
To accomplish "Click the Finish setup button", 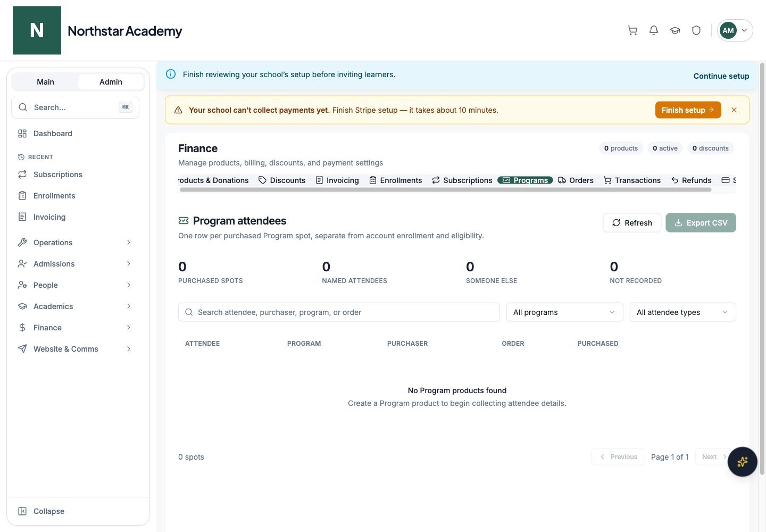I will click(x=688, y=110).
